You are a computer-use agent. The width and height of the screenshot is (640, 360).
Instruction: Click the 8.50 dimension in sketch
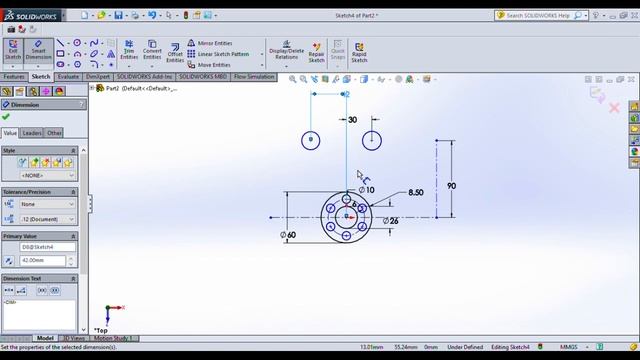[416, 192]
